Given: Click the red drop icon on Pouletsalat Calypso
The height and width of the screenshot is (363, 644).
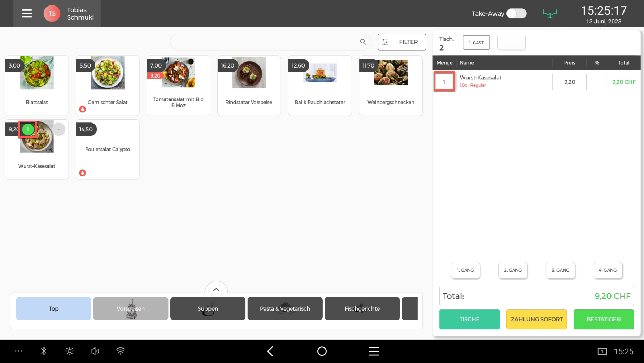Looking at the screenshot, I should pyautogui.click(x=83, y=173).
